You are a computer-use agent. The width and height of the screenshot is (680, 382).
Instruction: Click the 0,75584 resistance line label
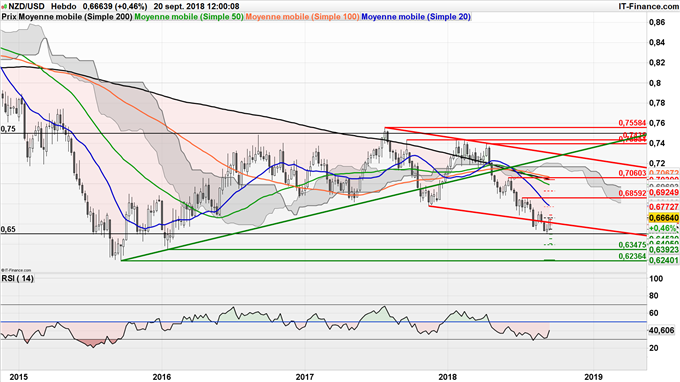pyautogui.click(x=632, y=123)
